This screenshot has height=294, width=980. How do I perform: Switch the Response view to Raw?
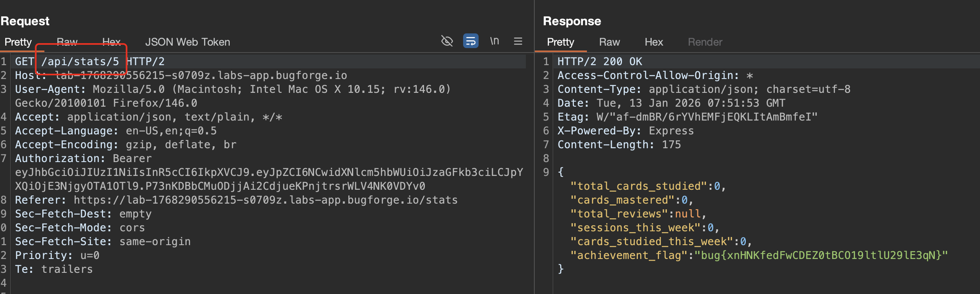[x=609, y=42]
